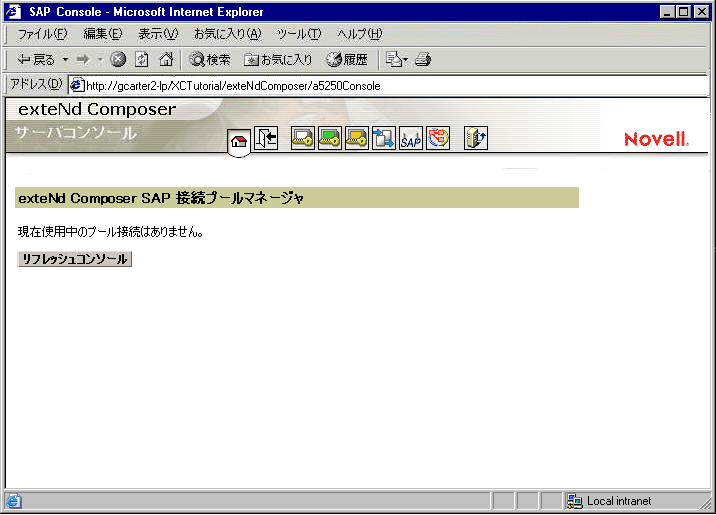Open the console home icon

coord(239,141)
